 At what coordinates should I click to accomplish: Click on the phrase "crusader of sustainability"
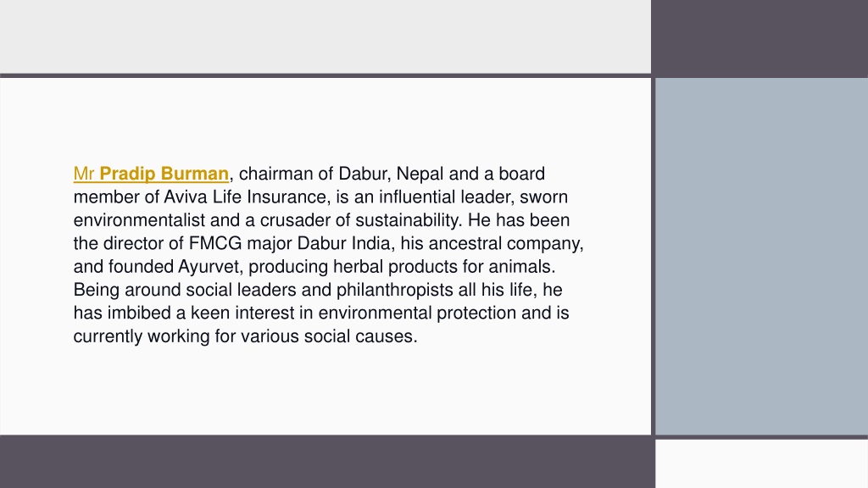click(x=360, y=220)
